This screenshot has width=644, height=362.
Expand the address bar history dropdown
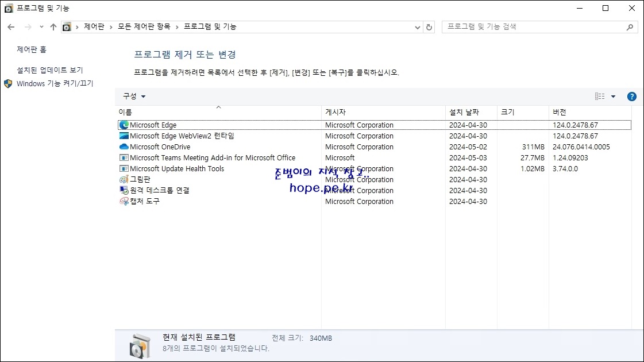[x=417, y=27]
